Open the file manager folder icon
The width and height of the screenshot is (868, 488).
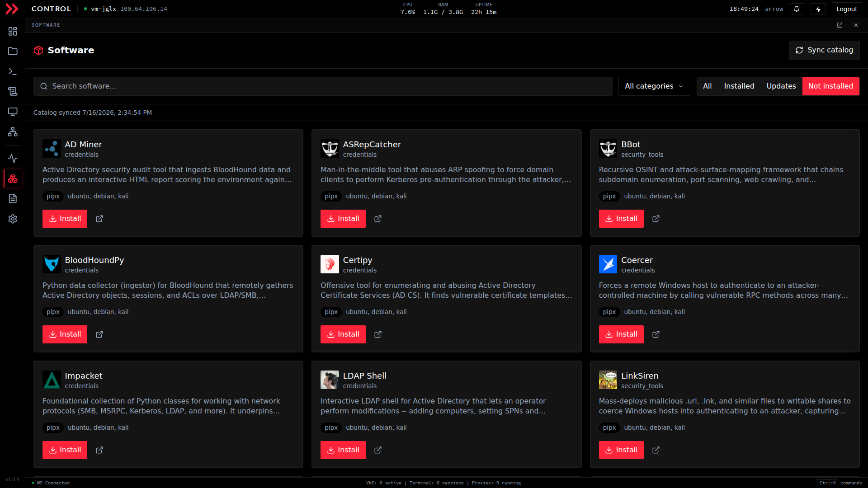coord(13,52)
